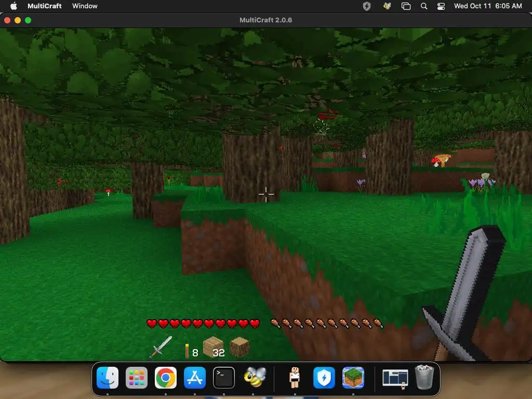Open Spotlight search magnifier
Image resolution: width=532 pixels, height=399 pixels.
point(424,6)
